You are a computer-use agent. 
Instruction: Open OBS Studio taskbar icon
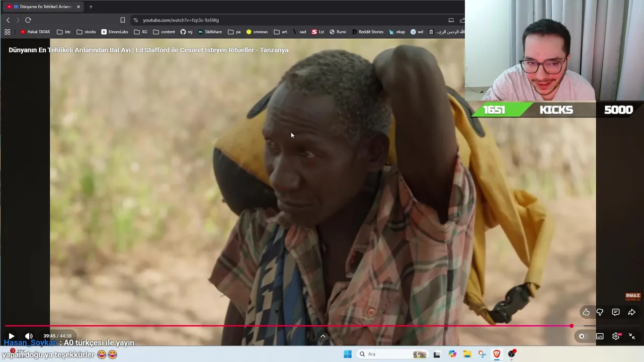click(x=512, y=354)
